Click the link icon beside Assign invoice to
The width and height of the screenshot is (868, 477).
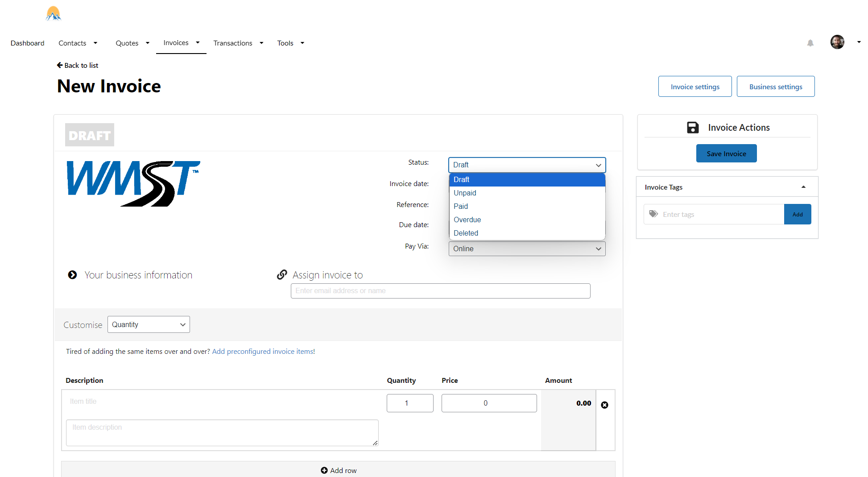[282, 275]
